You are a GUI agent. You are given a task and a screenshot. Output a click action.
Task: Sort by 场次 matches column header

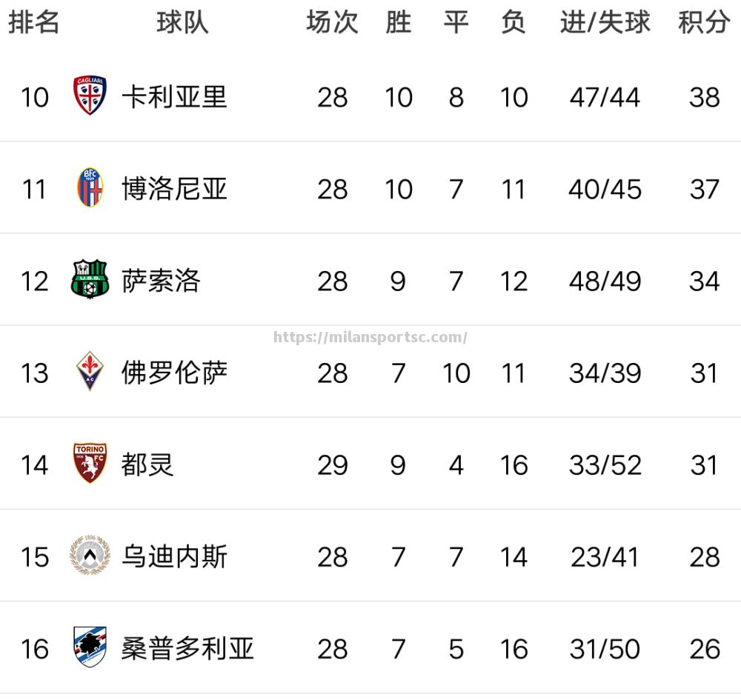coord(332,22)
